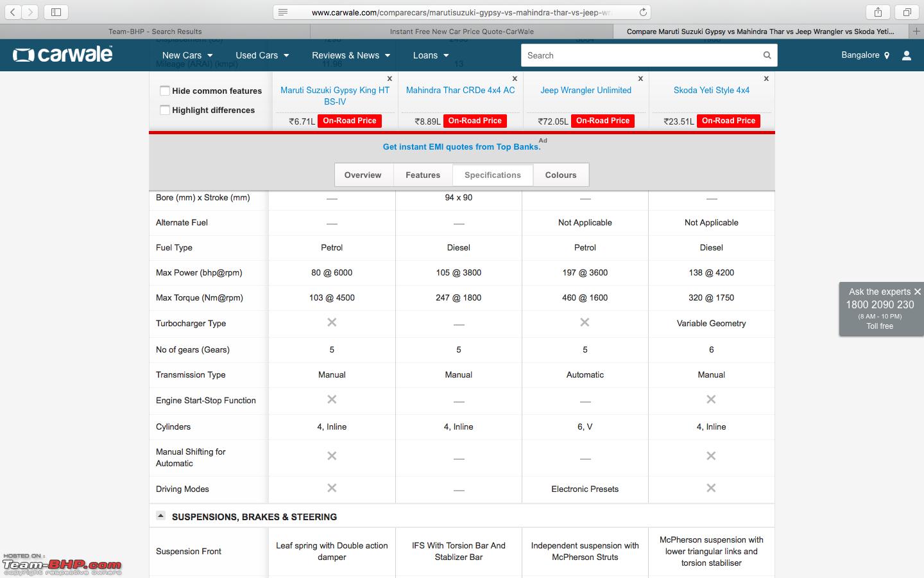Remove Skoda Yeti from comparison
924x578 pixels.
click(766, 78)
